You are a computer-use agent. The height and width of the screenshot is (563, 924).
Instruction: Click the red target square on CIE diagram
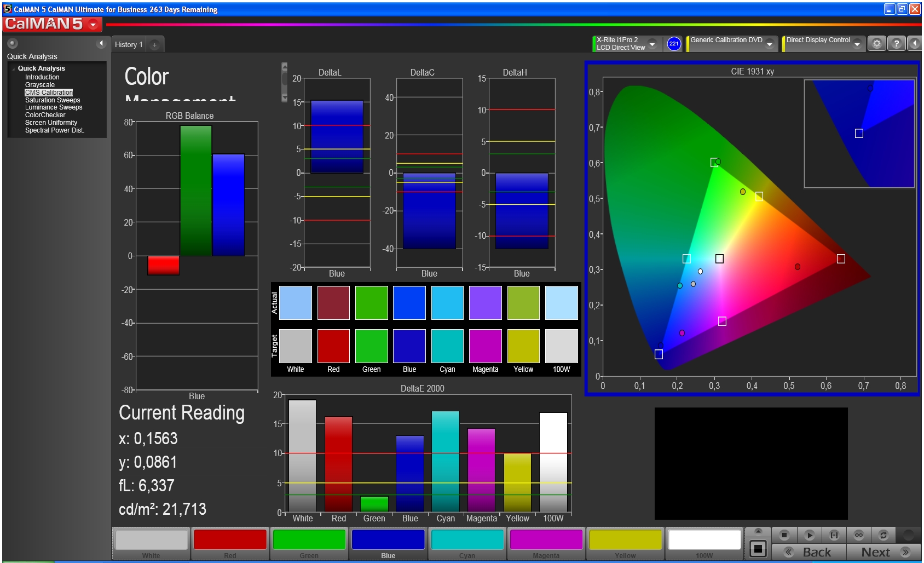tap(841, 258)
